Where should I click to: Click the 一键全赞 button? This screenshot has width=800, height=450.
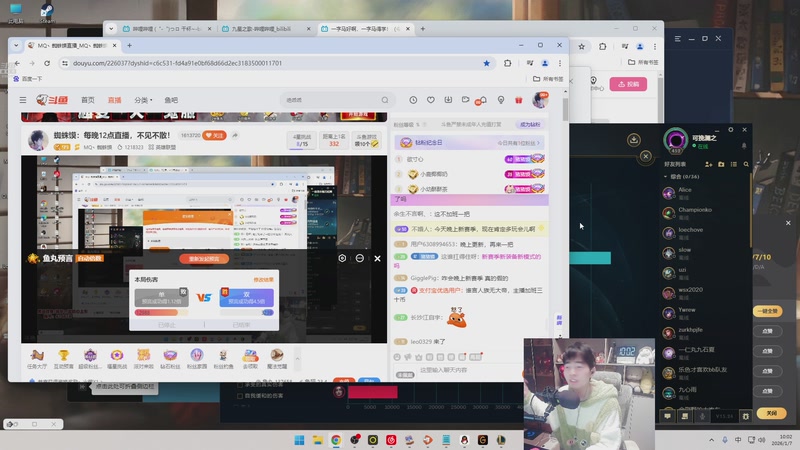767,311
